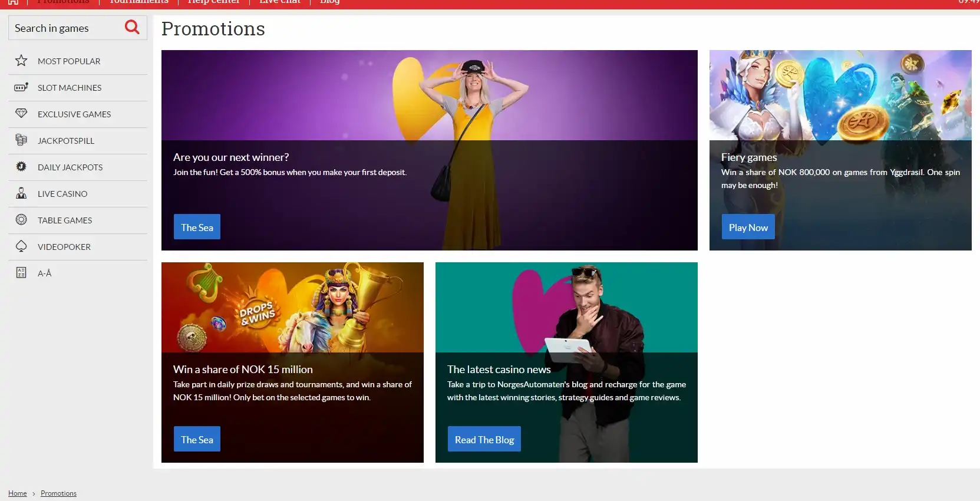The height and width of the screenshot is (501, 980).
Task: Click the Slot Machines icon in sidebar
Action: tap(21, 87)
